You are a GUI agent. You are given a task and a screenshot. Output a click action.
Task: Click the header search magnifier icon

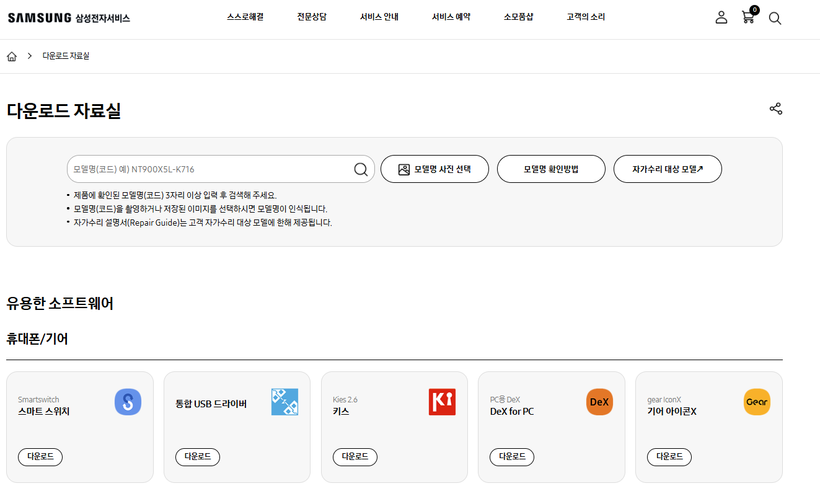click(775, 18)
